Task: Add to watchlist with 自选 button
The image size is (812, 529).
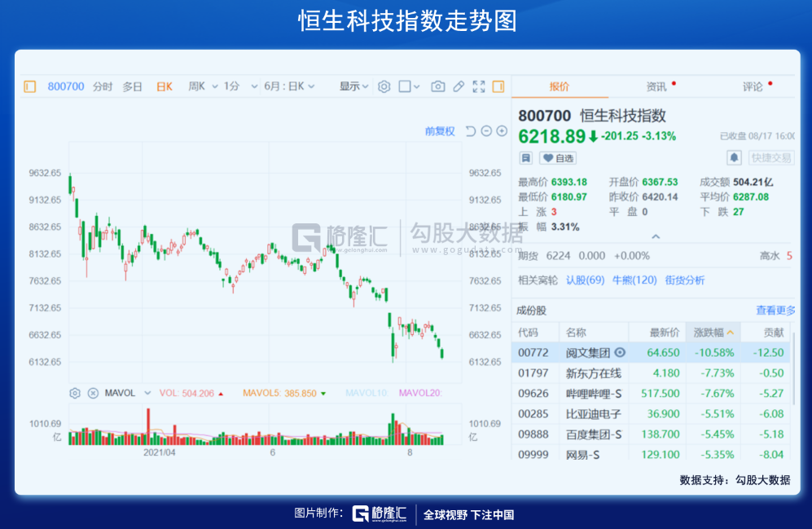Action: click(x=558, y=158)
